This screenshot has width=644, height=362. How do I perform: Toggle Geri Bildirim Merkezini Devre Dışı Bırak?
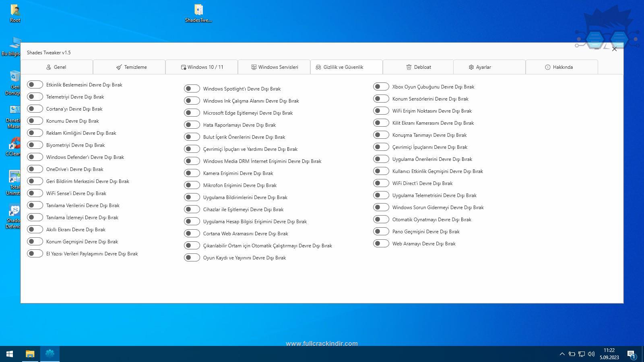[35, 181]
